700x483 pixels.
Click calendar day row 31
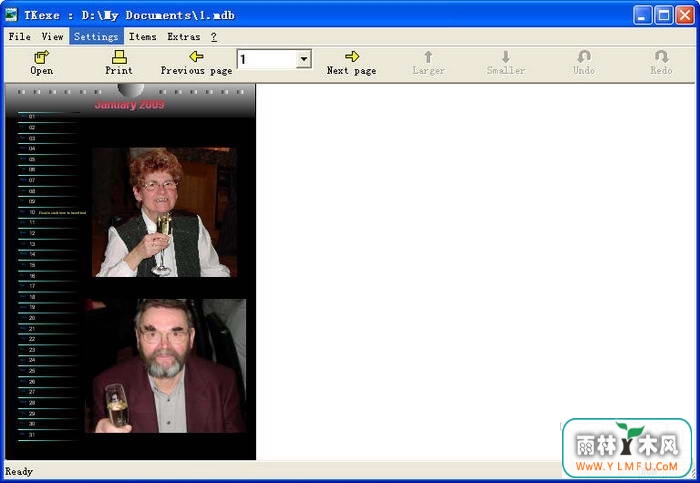[x=49, y=435]
